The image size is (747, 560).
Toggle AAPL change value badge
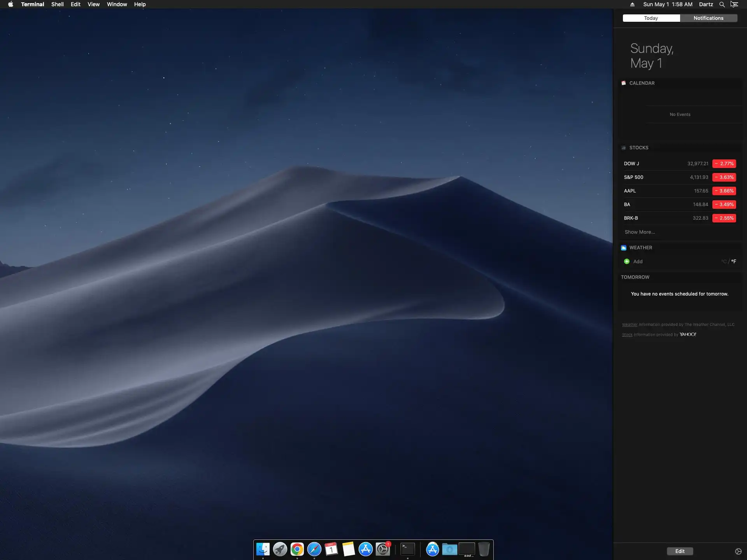pyautogui.click(x=724, y=191)
